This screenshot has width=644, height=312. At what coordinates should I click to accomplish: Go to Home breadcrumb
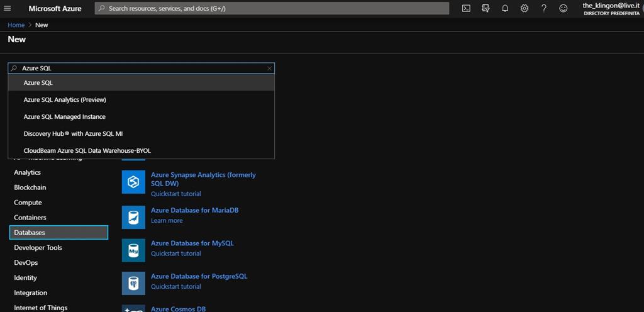[16, 25]
